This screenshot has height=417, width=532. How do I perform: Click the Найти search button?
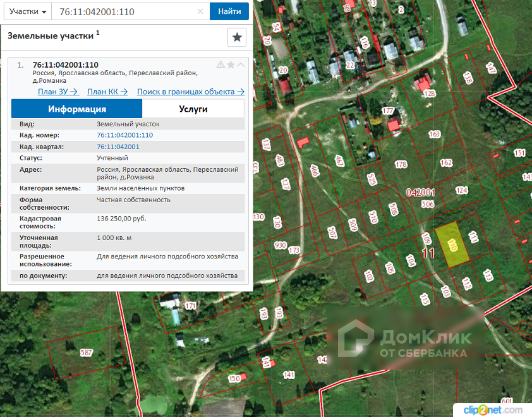click(229, 11)
